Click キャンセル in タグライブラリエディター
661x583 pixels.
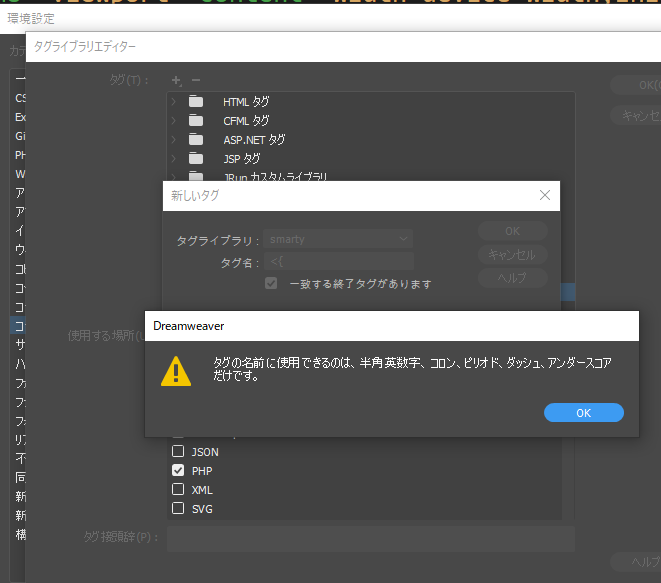pos(637,115)
